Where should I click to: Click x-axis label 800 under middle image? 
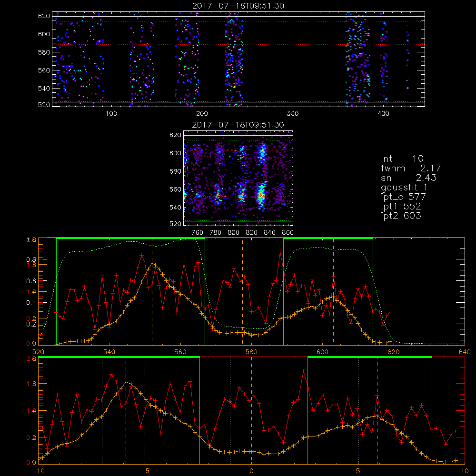233,233
